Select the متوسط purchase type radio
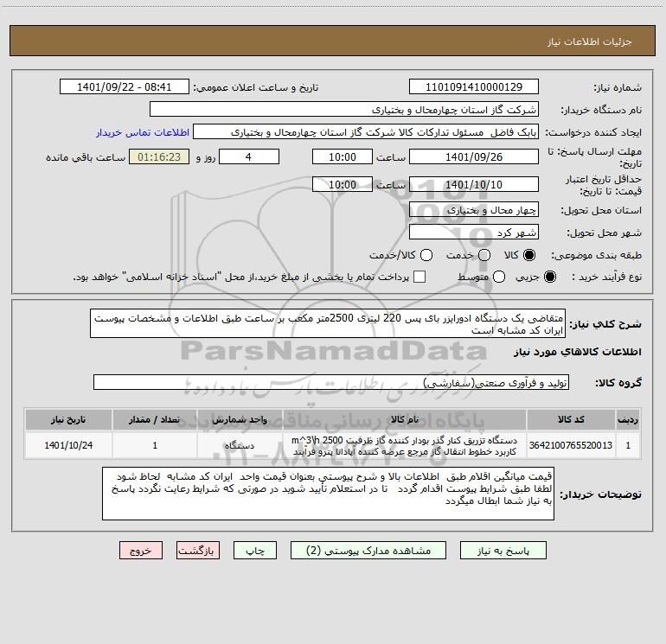Viewport: 666px width, 644px height. coord(499,277)
